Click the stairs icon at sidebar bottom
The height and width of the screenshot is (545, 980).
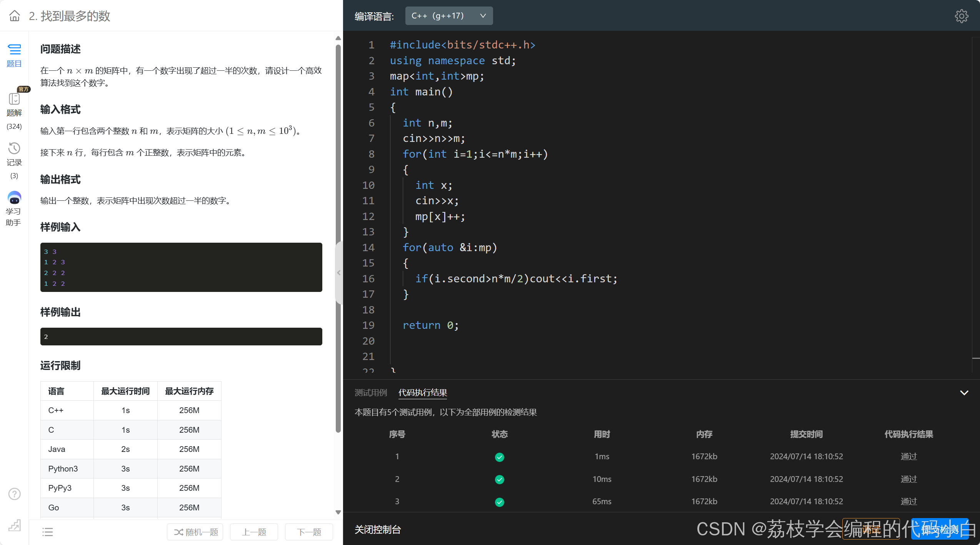click(x=14, y=525)
